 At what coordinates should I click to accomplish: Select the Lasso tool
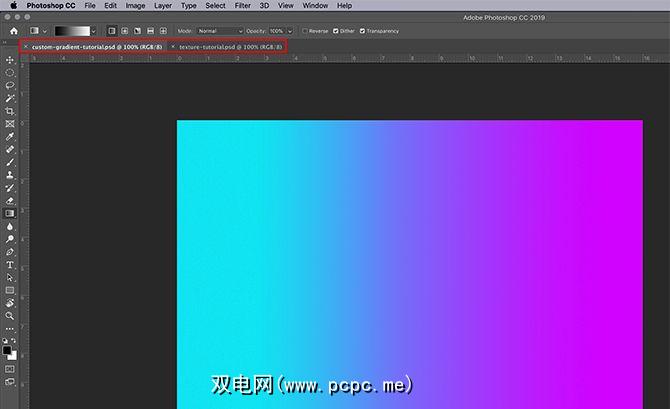tap(10, 85)
